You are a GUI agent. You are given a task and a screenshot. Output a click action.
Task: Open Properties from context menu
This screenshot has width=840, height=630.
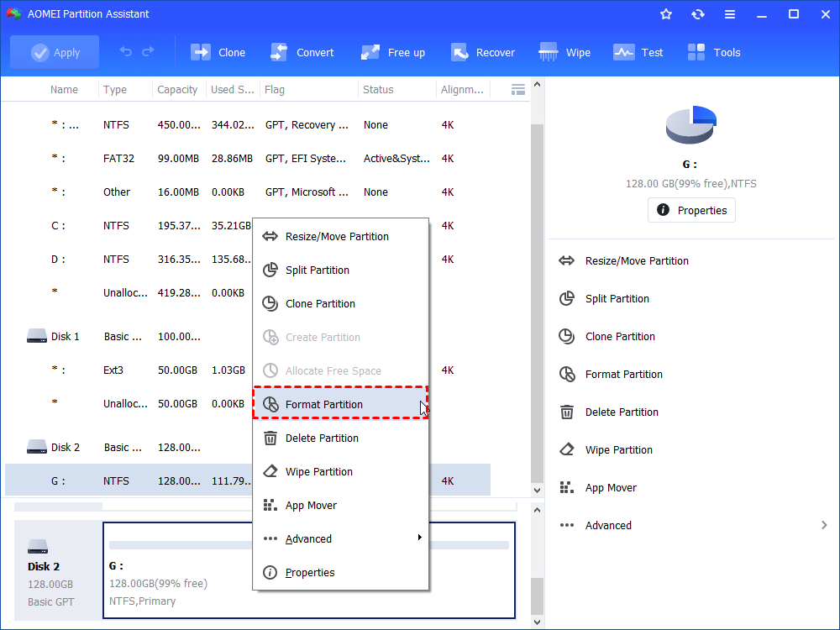click(341, 573)
